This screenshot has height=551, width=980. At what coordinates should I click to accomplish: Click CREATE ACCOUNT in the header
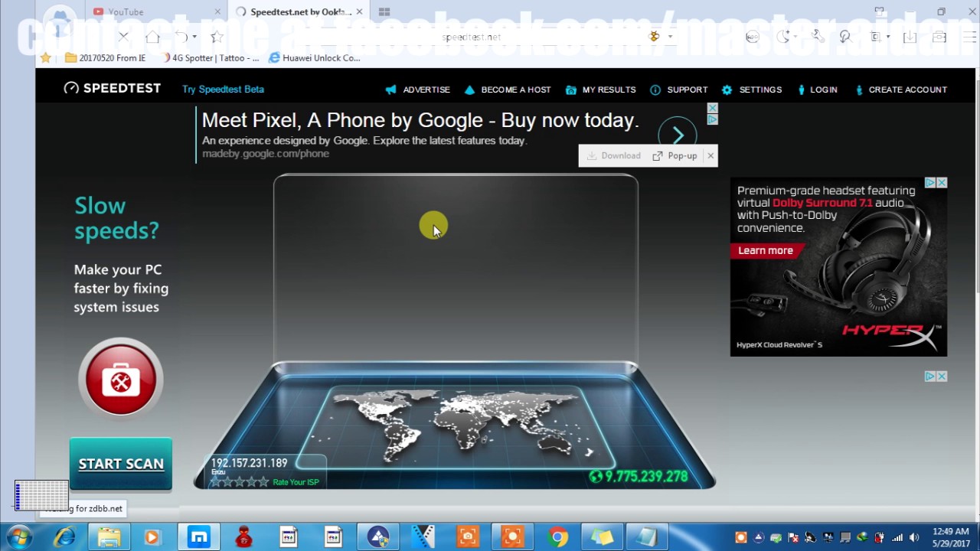coord(901,90)
